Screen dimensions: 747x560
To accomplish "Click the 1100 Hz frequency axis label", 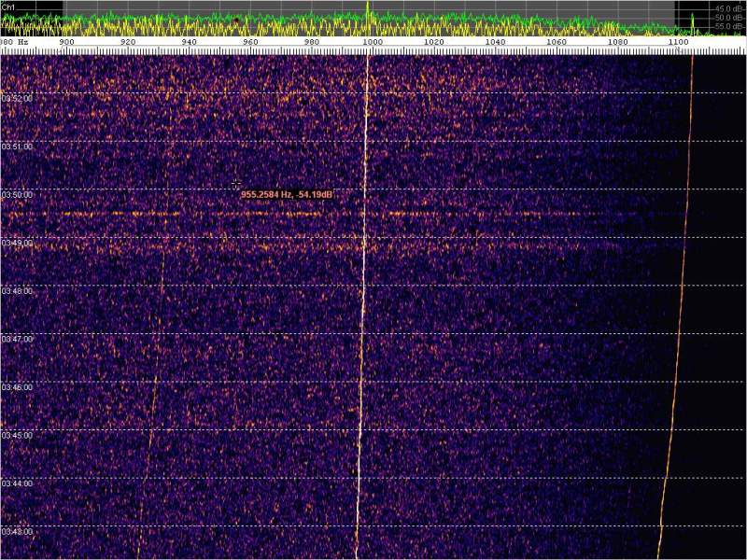I will (679, 42).
